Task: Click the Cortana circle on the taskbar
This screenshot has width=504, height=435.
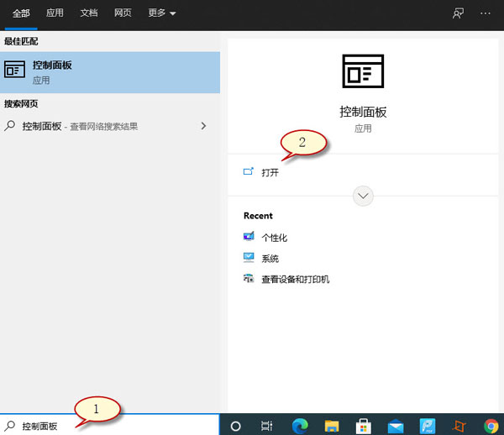Action: click(x=235, y=426)
